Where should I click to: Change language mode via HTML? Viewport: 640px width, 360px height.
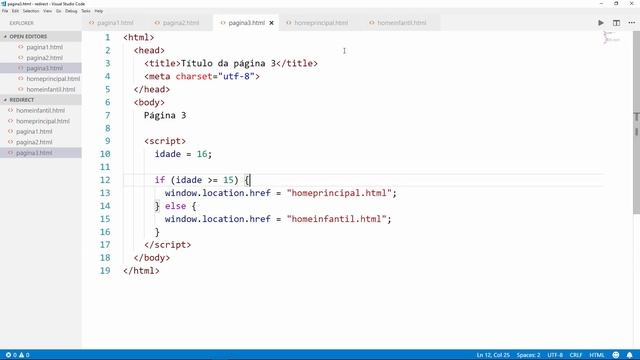pos(597,355)
